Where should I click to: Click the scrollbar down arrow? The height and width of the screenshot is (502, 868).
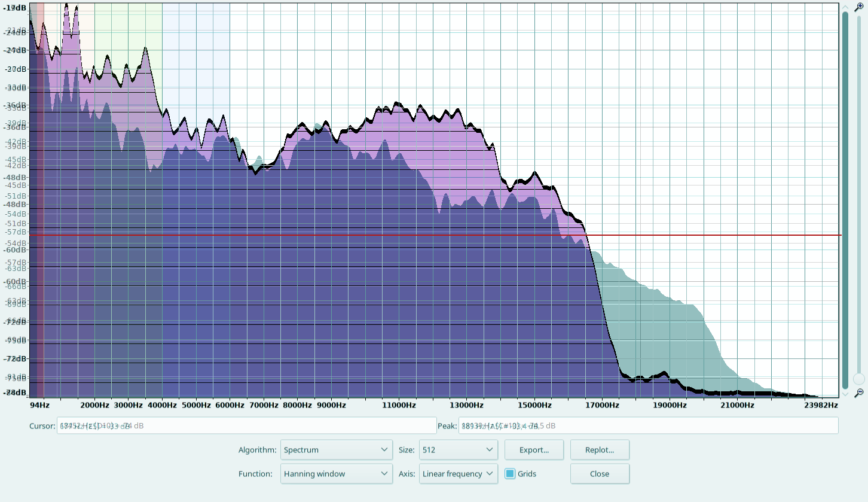click(845, 394)
